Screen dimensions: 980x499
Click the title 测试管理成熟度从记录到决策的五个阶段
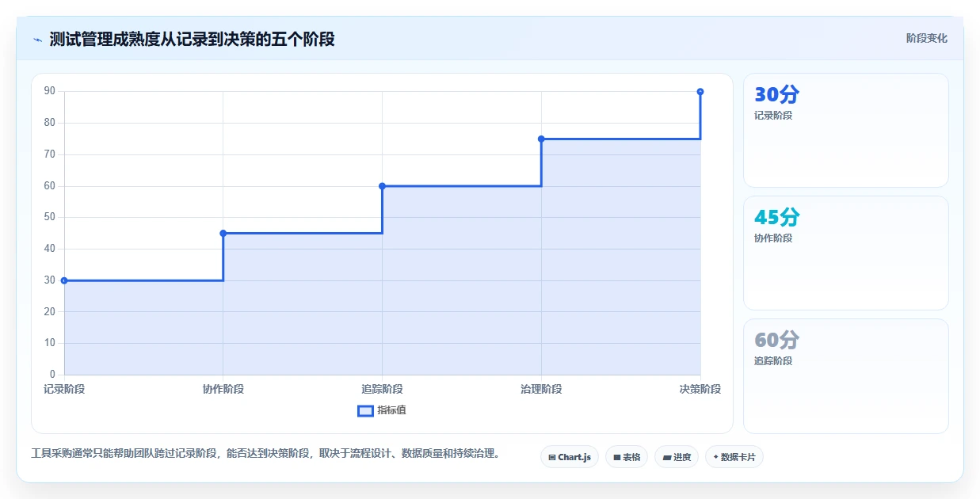[192, 39]
